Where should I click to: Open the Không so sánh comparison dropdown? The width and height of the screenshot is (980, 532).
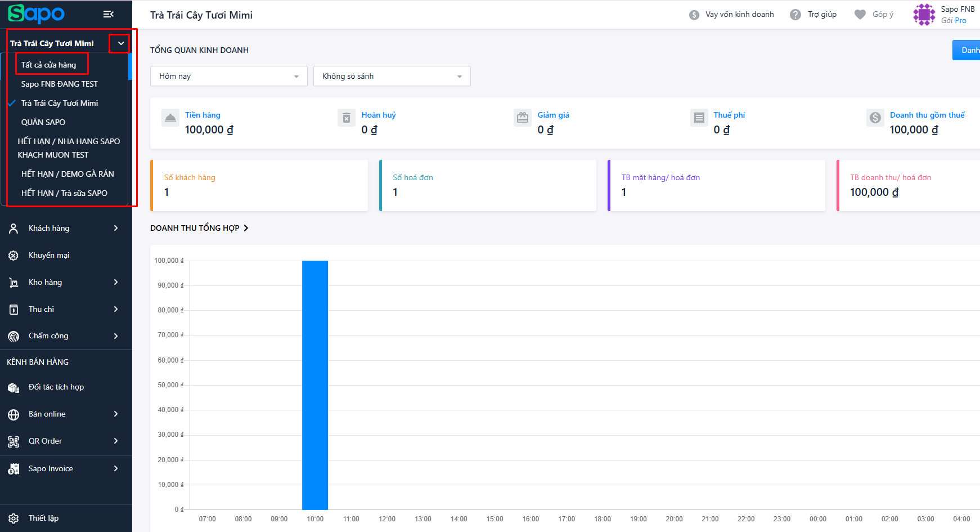[x=392, y=76]
